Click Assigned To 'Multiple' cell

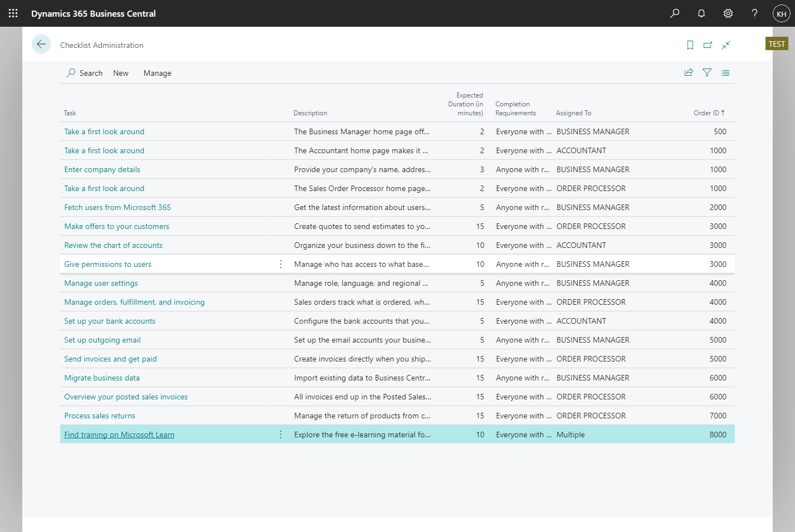point(570,435)
